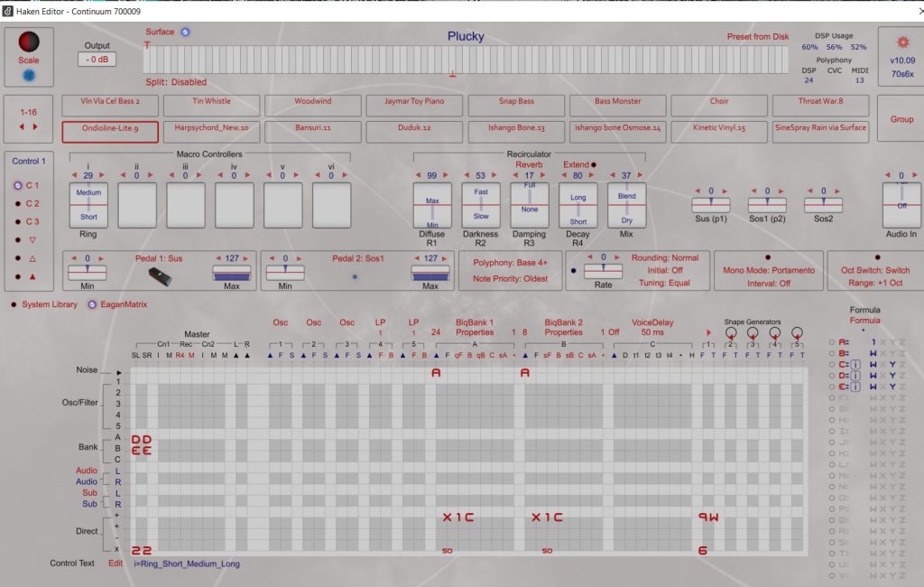Click the blue indicator below the Scale label
Viewport: 924px width, 587px height.
[28, 75]
